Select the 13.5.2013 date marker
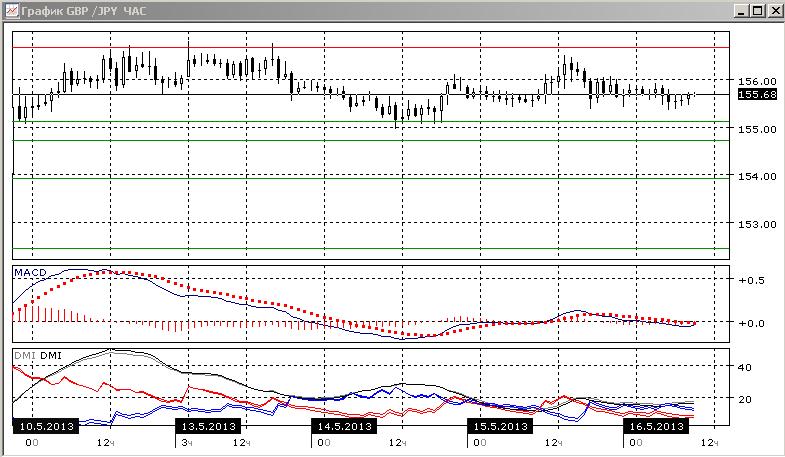Screen dimensions: 785x457 point(208,426)
